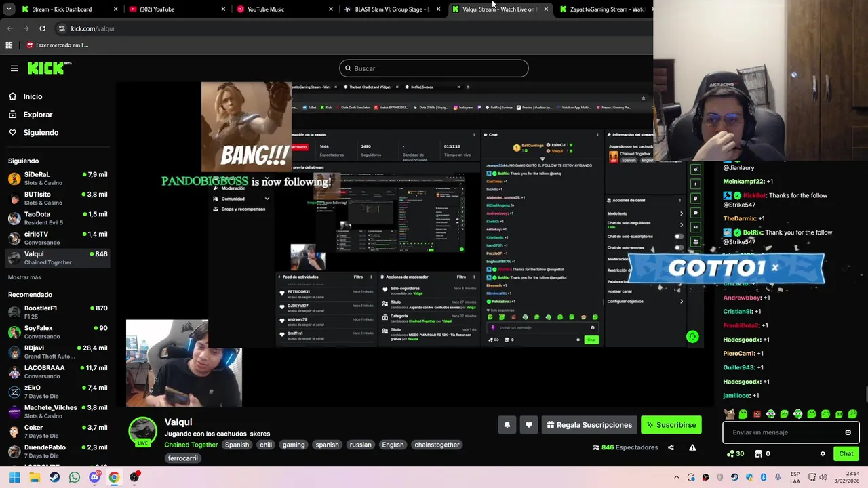Open Windows Start menu

(14, 477)
